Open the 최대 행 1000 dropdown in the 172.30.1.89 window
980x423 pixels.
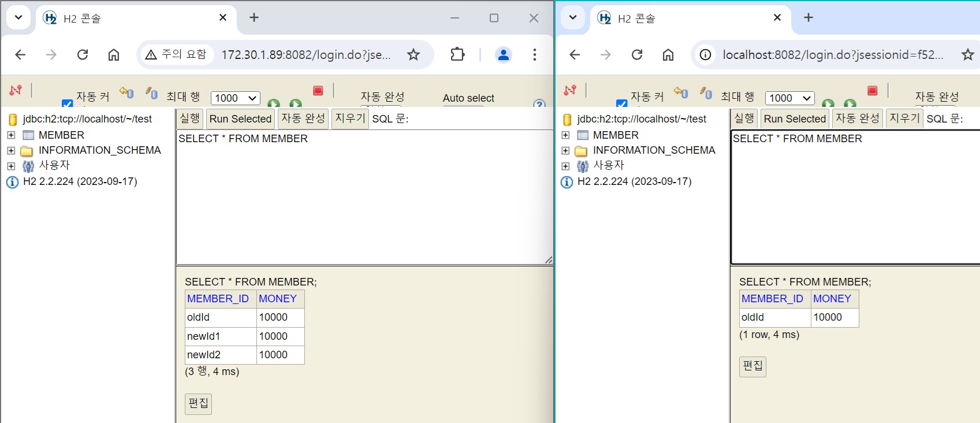tap(236, 98)
